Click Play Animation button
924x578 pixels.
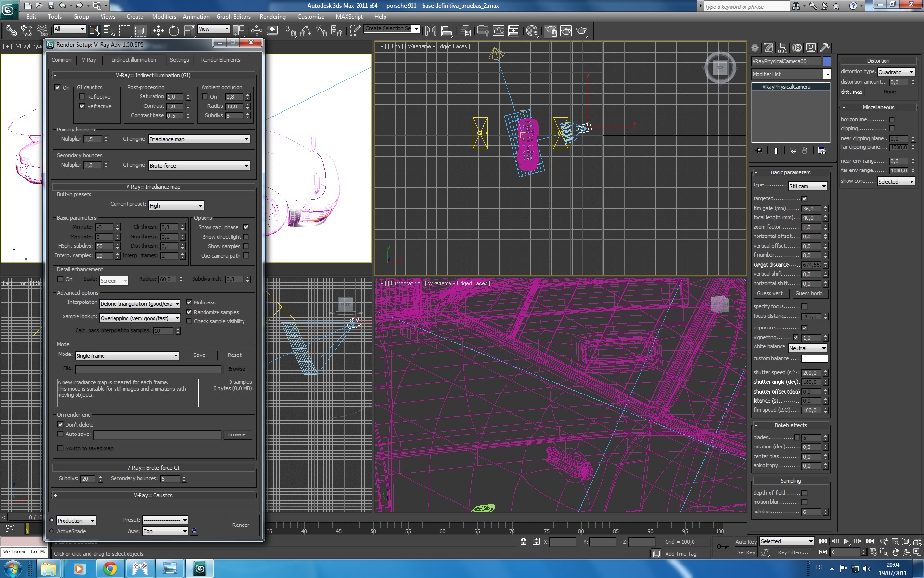[847, 541]
